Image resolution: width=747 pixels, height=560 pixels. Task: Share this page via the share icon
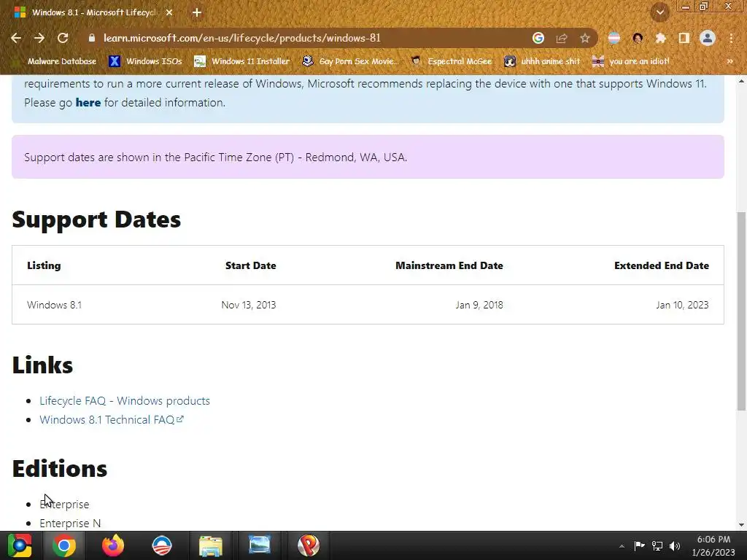click(562, 38)
